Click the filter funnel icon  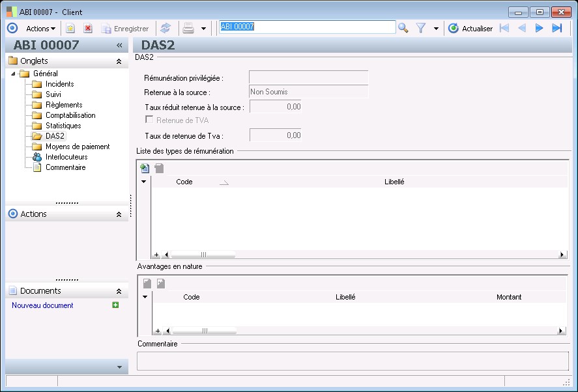(421, 28)
